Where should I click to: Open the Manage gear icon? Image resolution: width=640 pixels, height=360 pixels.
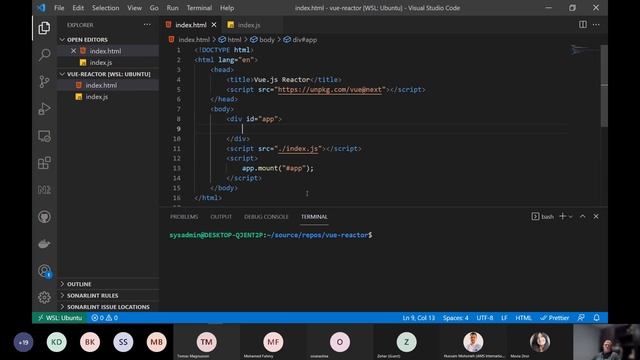(x=44, y=298)
